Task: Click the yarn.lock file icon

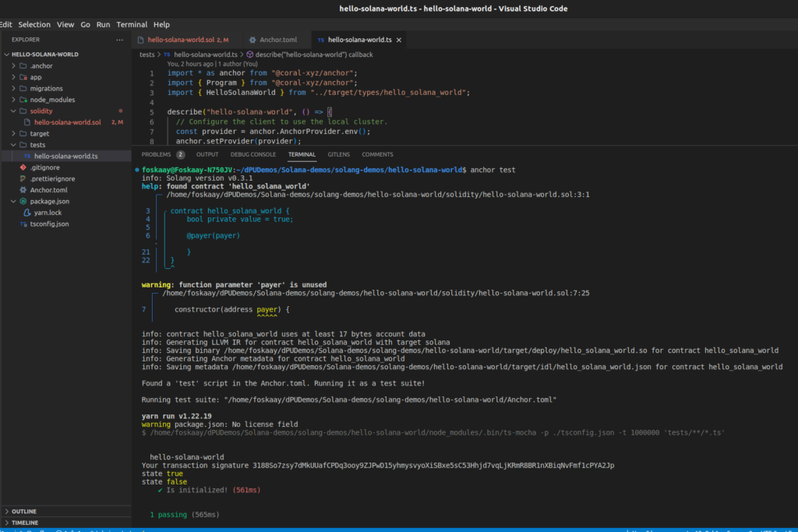Action: [27, 213]
